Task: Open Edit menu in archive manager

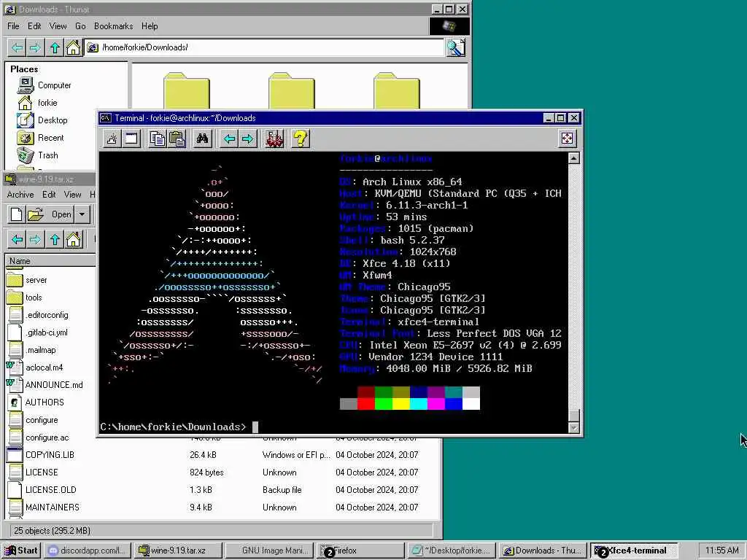Action: [49, 194]
